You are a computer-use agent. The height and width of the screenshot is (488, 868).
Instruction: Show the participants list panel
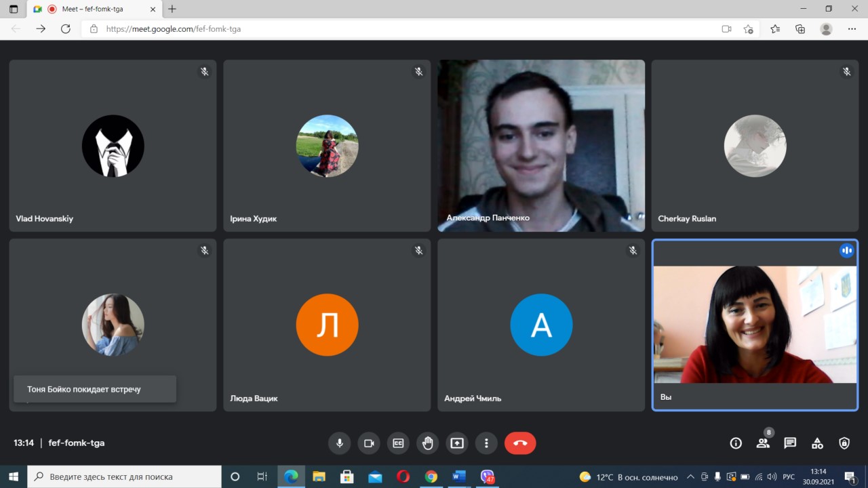[x=763, y=443]
